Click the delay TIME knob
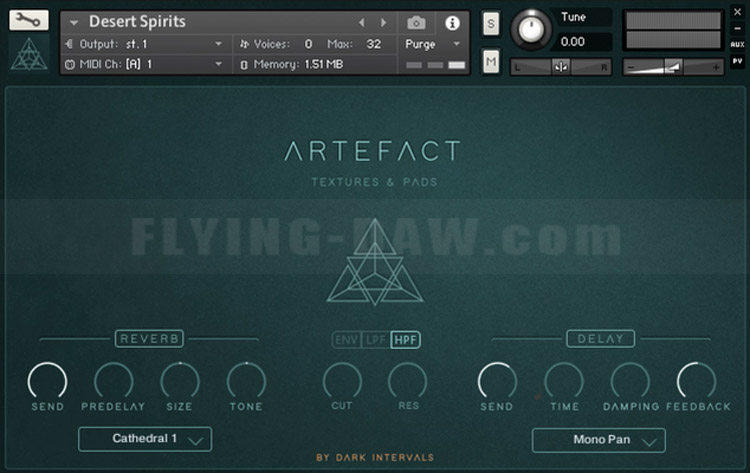This screenshot has width=750, height=473. tap(564, 381)
